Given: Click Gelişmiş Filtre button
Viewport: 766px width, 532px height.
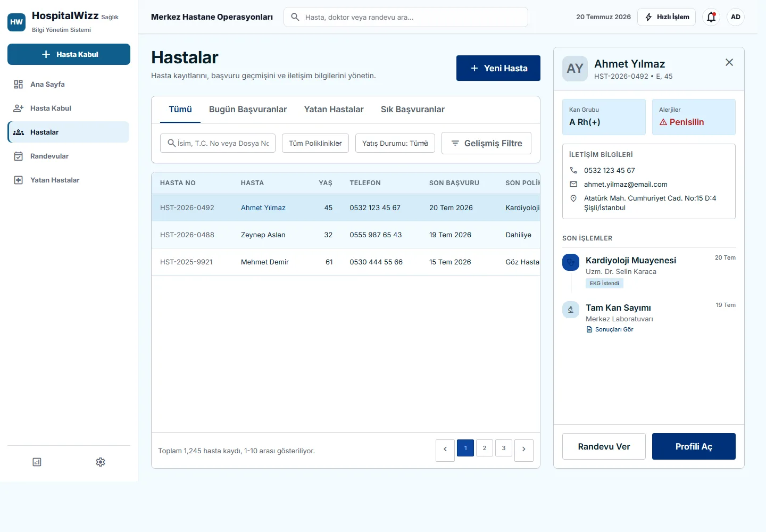Looking at the screenshot, I should click(486, 143).
